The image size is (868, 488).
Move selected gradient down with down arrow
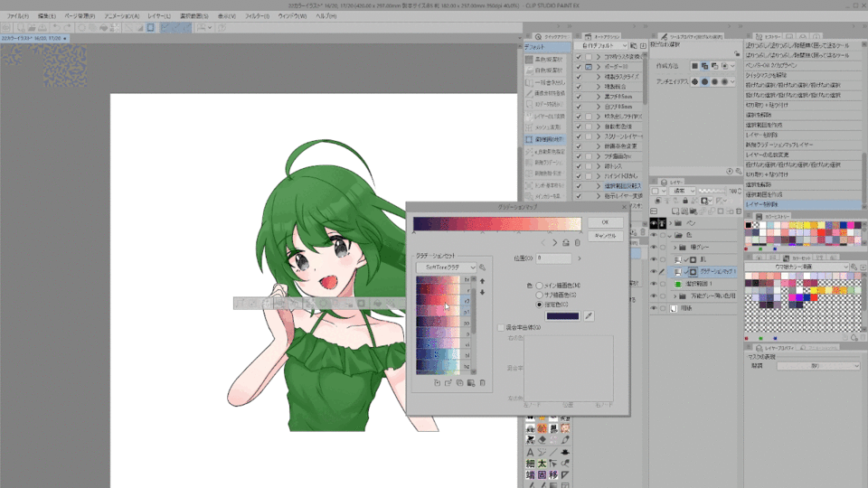point(482,292)
